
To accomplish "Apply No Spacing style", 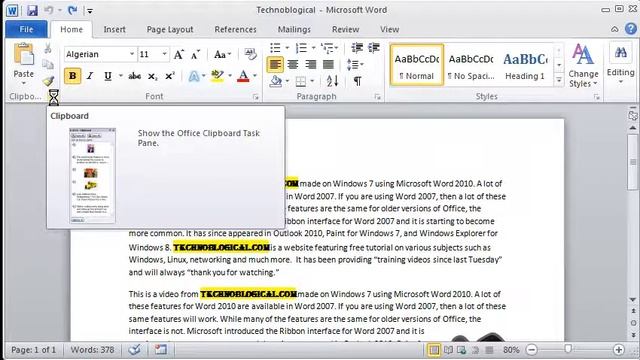I will tap(471, 65).
